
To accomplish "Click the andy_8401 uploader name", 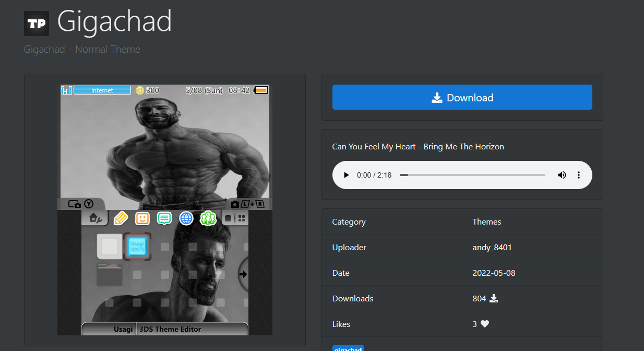I will point(492,247).
